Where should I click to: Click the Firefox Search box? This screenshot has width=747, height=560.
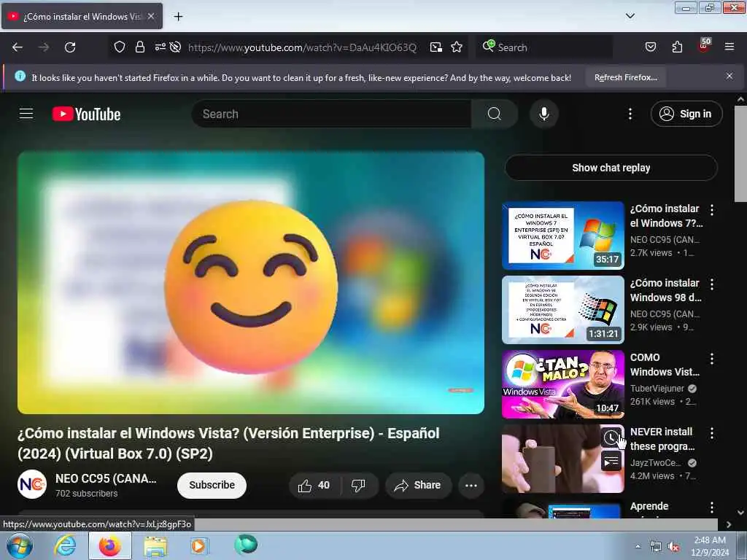pos(544,47)
